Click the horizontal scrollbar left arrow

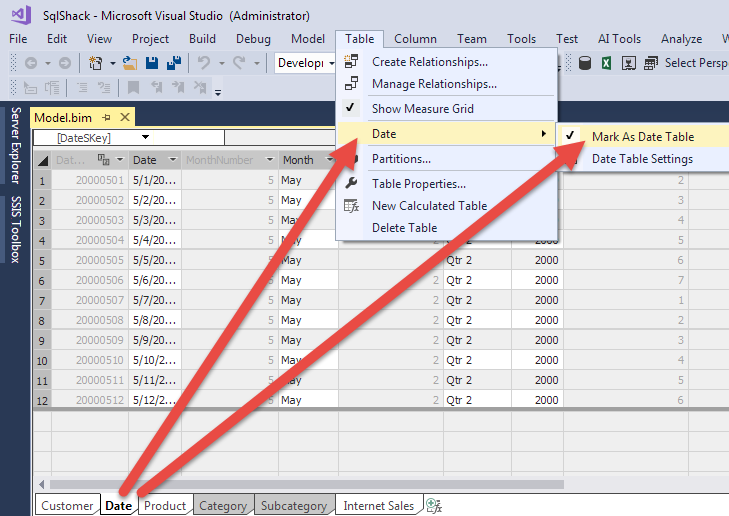[x=42, y=484]
